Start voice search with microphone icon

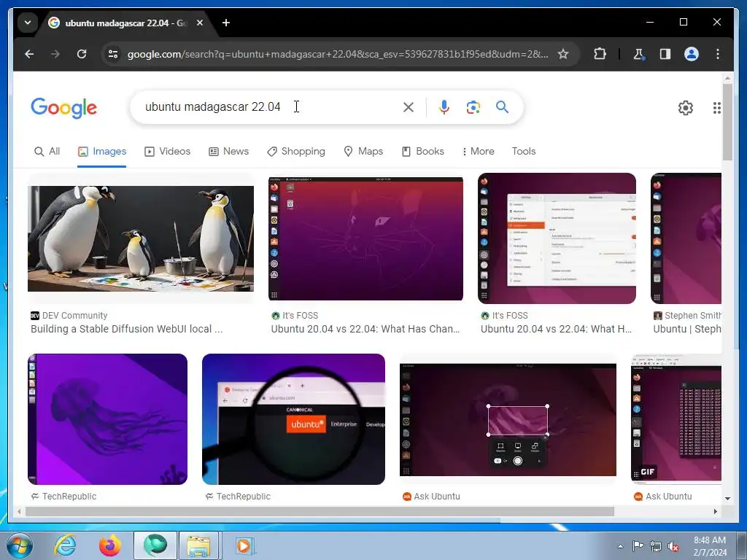pos(444,107)
